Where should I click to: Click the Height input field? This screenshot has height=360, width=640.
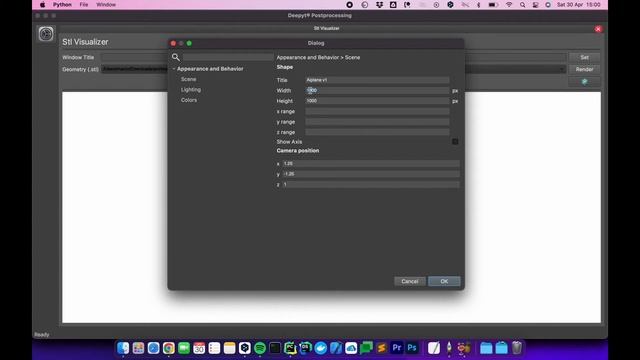[377, 101]
